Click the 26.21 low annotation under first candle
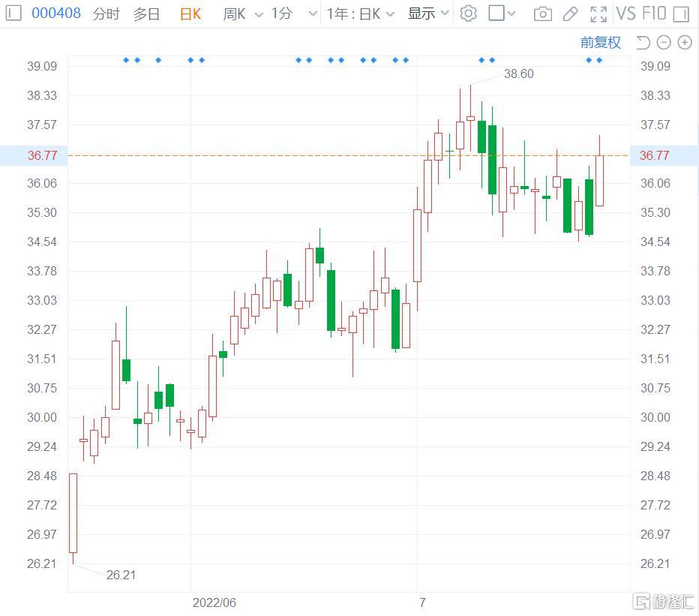This screenshot has height=616, width=699. pyautogui.click(x=121, y=575)
